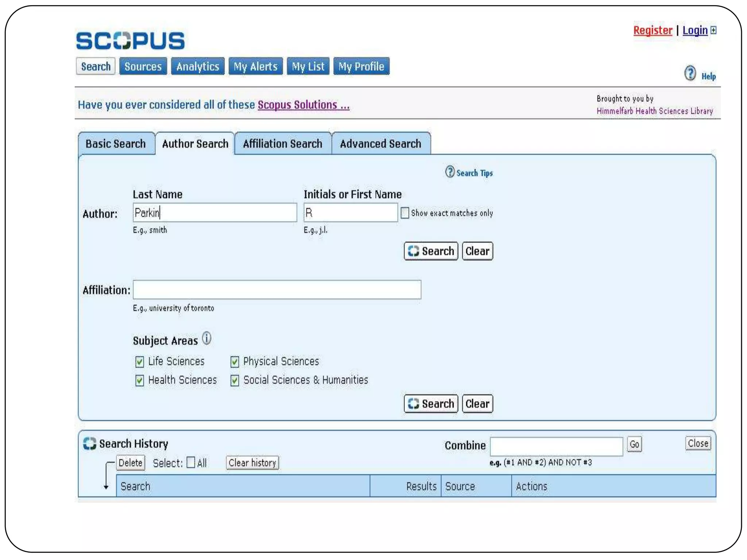Expand the Login plus icon
This screenshot has width=747, height=560.
point(713,30)
